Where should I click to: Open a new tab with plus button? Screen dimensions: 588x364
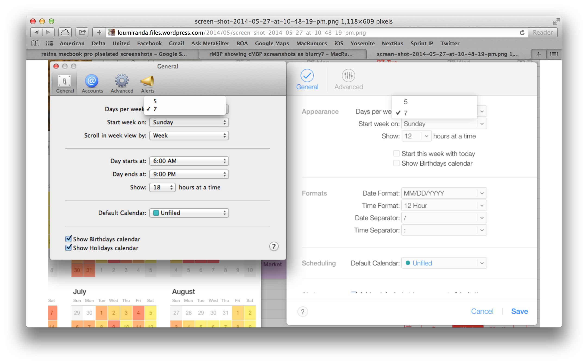tap(538, 54)
